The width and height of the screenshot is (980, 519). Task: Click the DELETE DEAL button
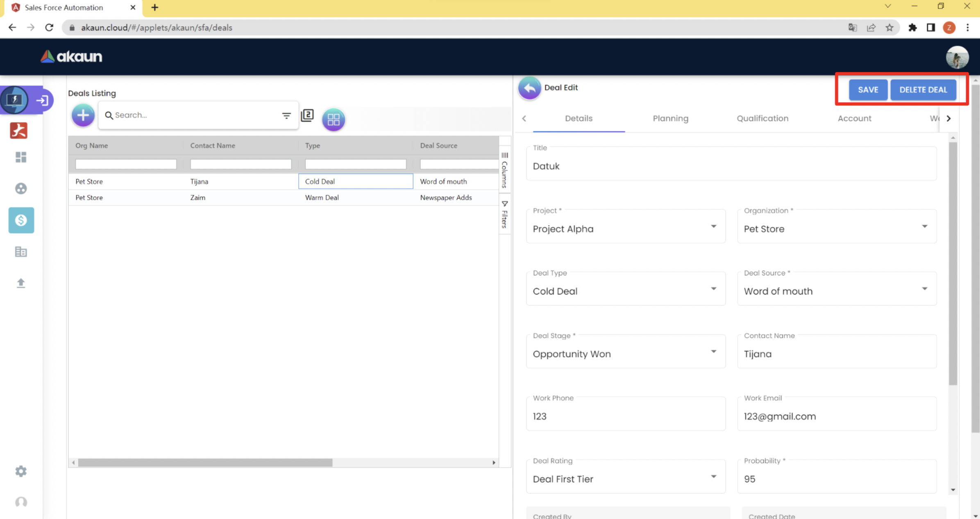pyautogui.click(x=923, y=90)
